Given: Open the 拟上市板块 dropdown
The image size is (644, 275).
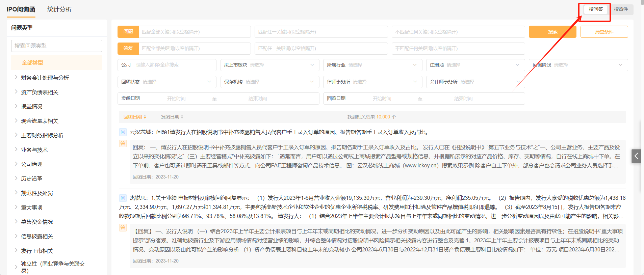Looking at the screenshot, I should [270, 65].
